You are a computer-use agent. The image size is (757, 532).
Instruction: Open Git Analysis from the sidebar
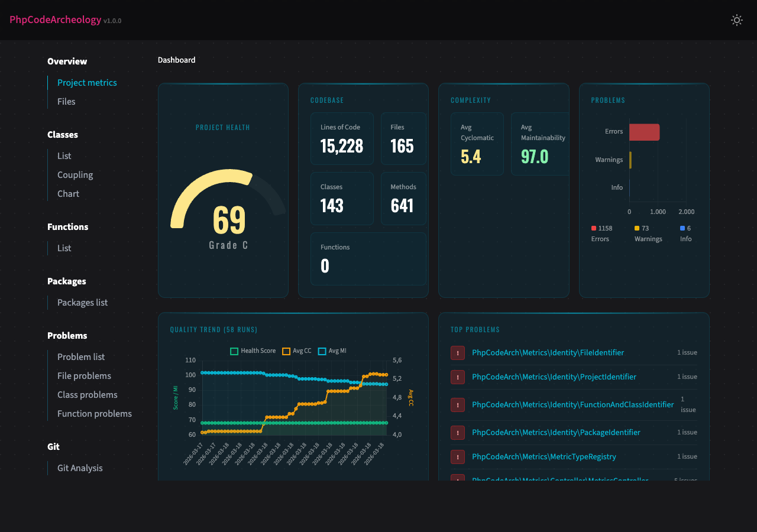point(79,468)
